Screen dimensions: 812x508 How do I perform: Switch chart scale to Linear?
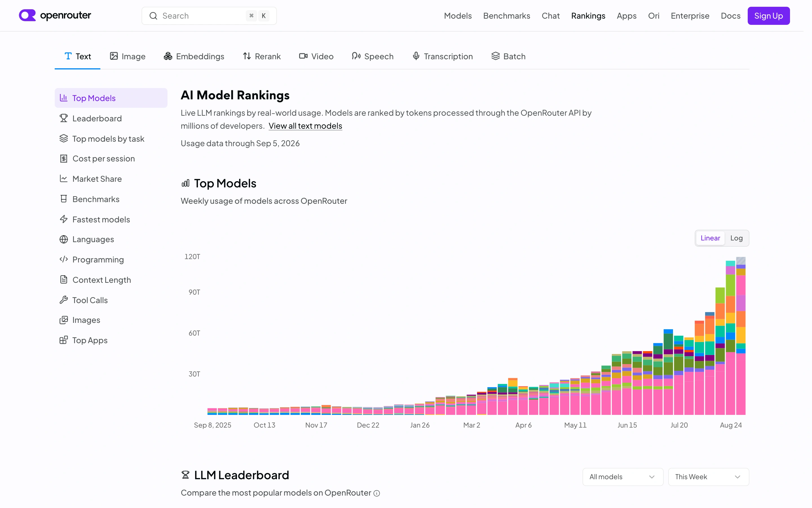[710, 238]
